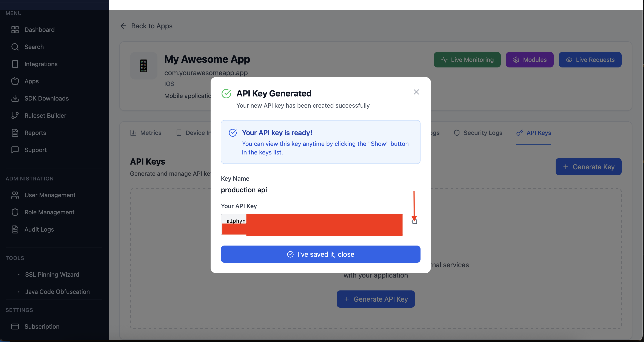The height and width of the screenshot is (342, 644).
Task: Open Modules for the app
Action: coord(530,60)
